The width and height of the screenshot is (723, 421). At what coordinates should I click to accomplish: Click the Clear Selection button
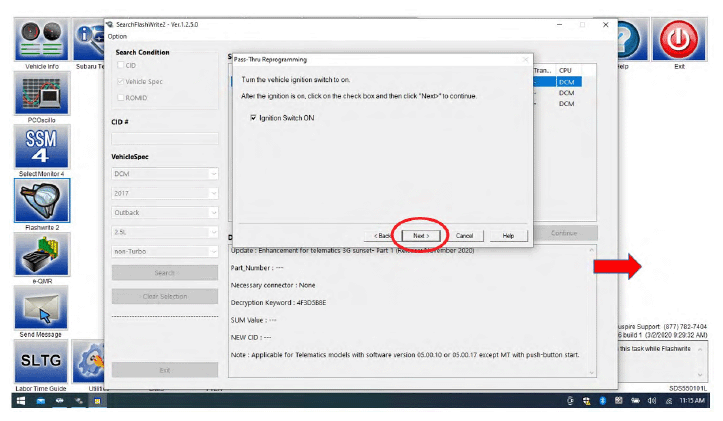coord(165,296)
